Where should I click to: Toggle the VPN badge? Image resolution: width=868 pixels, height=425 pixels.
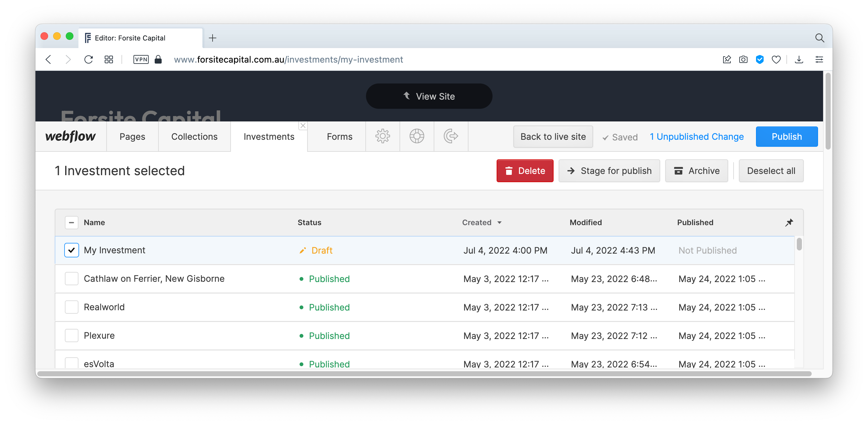(141, 60)
